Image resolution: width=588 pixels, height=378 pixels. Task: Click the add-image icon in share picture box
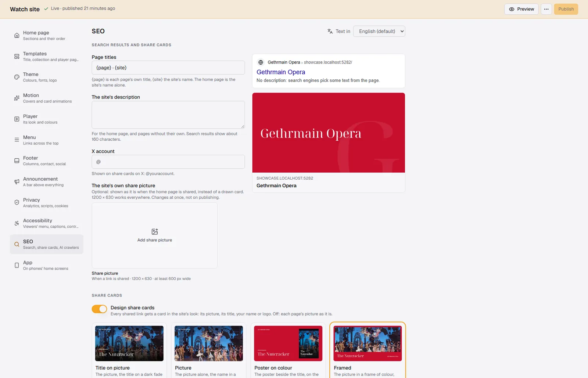pyautogui.click(x=155, y=231)
